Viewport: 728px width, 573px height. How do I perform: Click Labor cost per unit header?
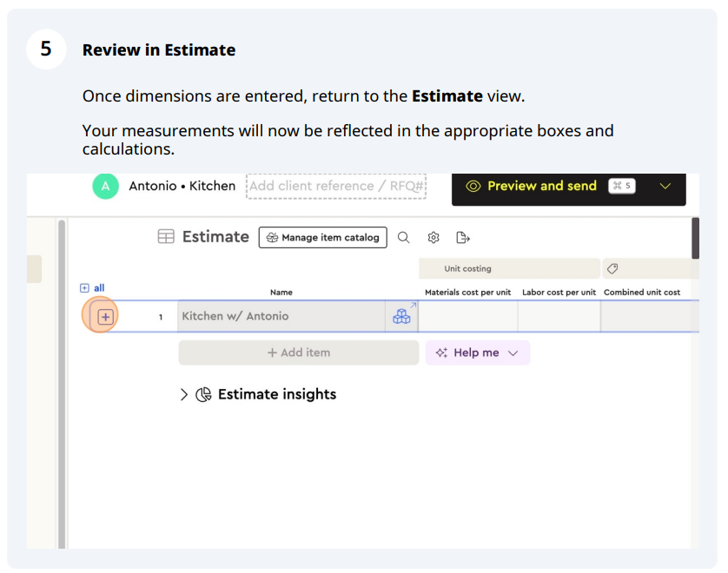(559, 293)
